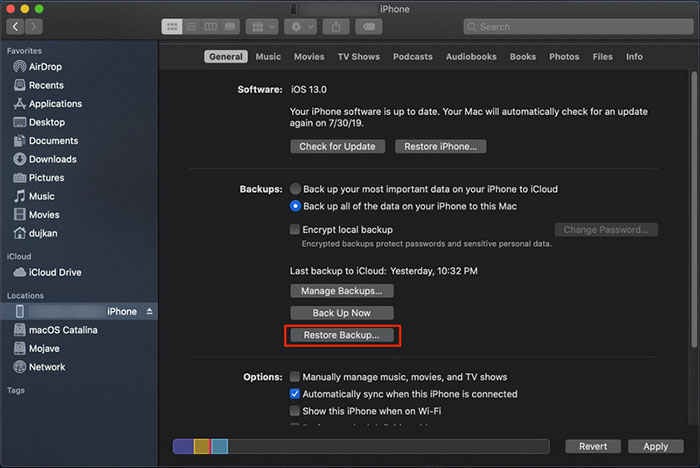Eject the iPhone device

[149, 311]
